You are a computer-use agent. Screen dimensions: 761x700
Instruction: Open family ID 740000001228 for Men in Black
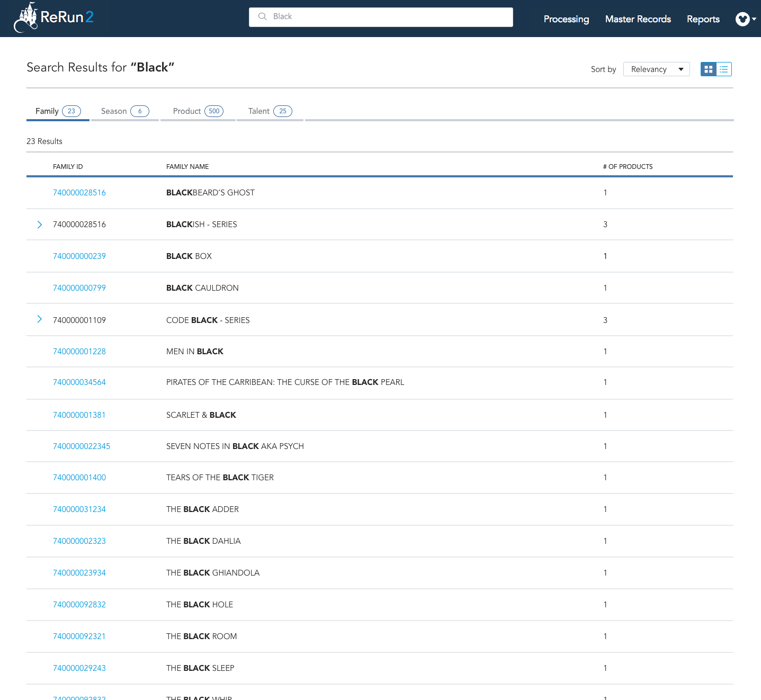[79, 352]
